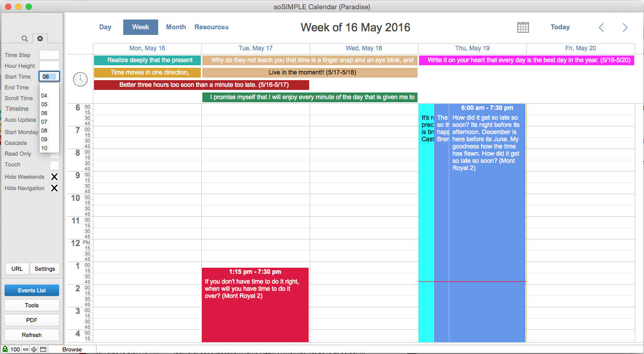Click the Start Time combo box field
Viewport: 644px width, 354px height.
pyautogui.click(x=49, y=77)
